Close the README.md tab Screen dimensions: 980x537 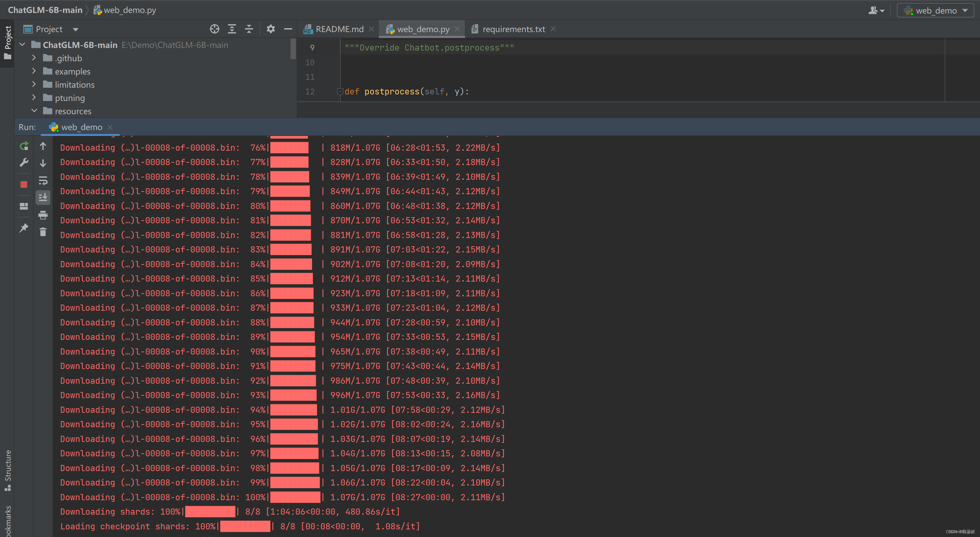click(x=372, y=29)
